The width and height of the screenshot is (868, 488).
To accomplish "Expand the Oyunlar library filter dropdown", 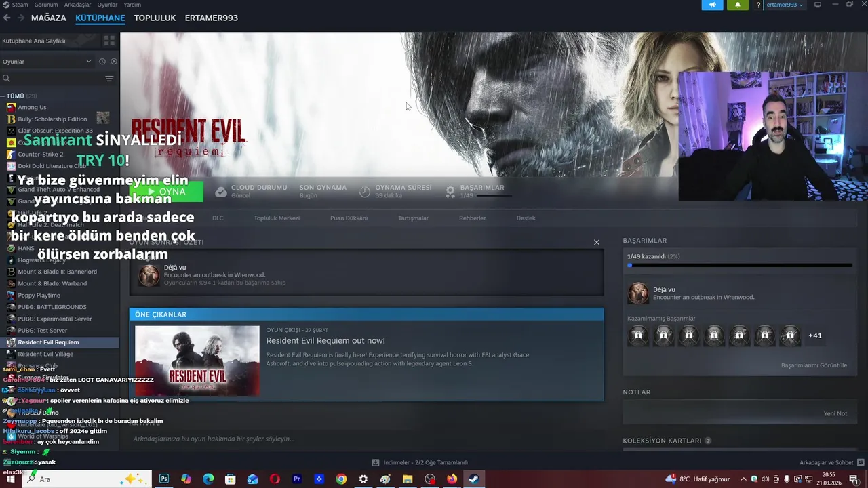I will [x=47, y=62].
